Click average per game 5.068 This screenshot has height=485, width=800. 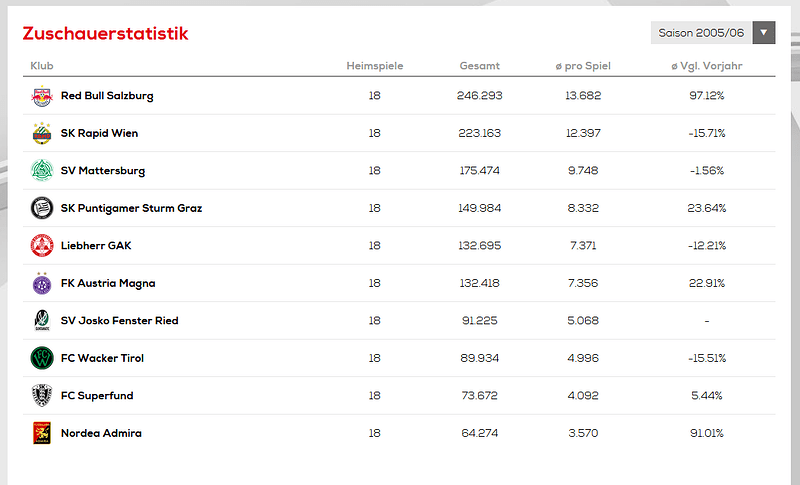(x=583, y=321)
